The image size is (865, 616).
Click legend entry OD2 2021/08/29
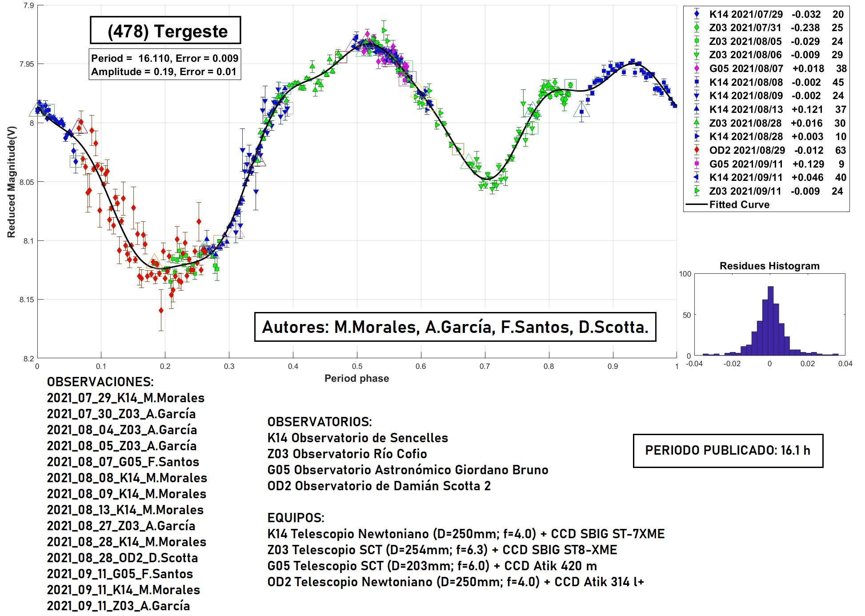tap(767, 150)
